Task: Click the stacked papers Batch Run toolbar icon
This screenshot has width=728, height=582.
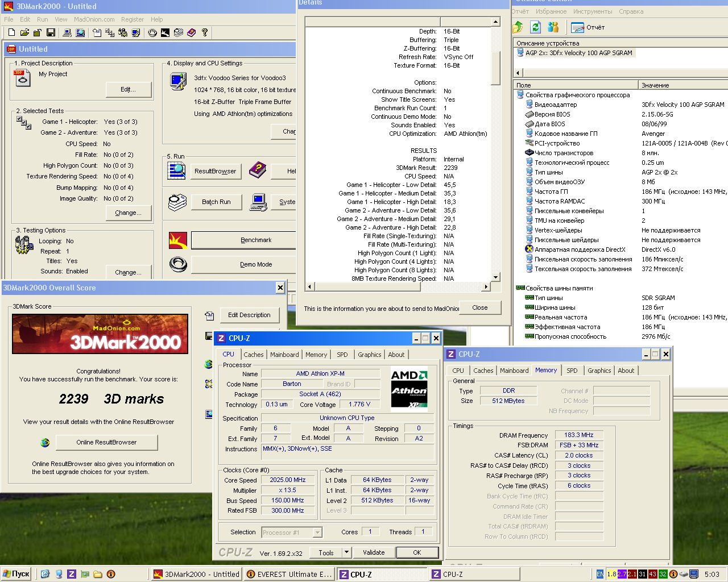Action: [x=178, y=32]
